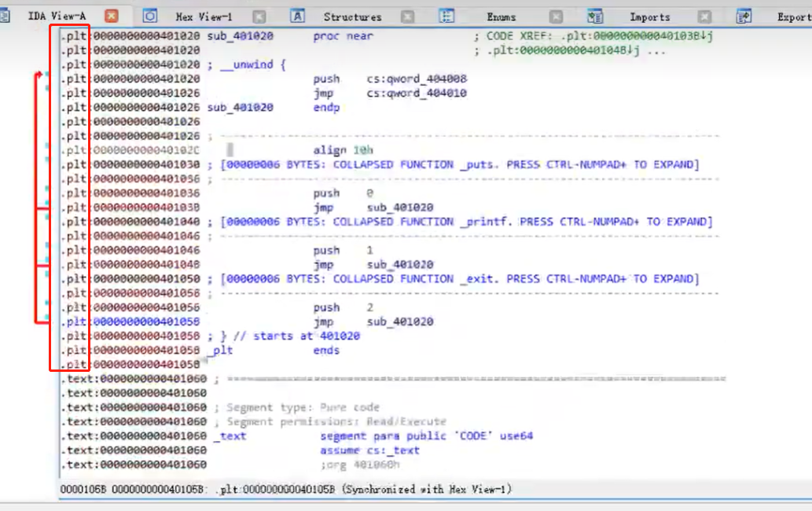
Task: Close the Enums tab
Action: tap(557, 17)
